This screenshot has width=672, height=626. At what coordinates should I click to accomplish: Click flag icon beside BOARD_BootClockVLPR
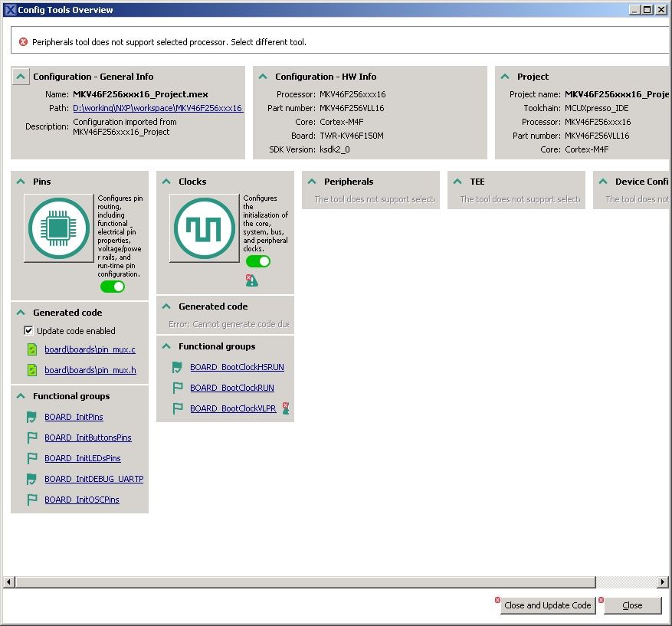click(x=177, y=408)
